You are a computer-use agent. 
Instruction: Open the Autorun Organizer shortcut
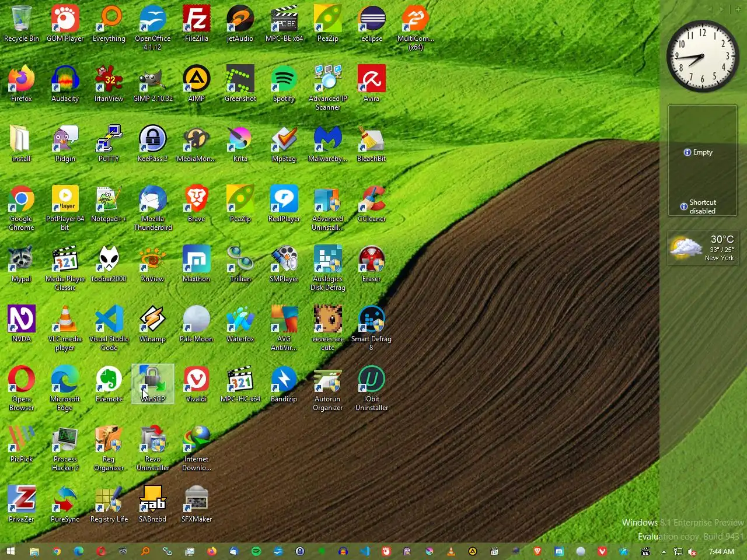[328, 388]
